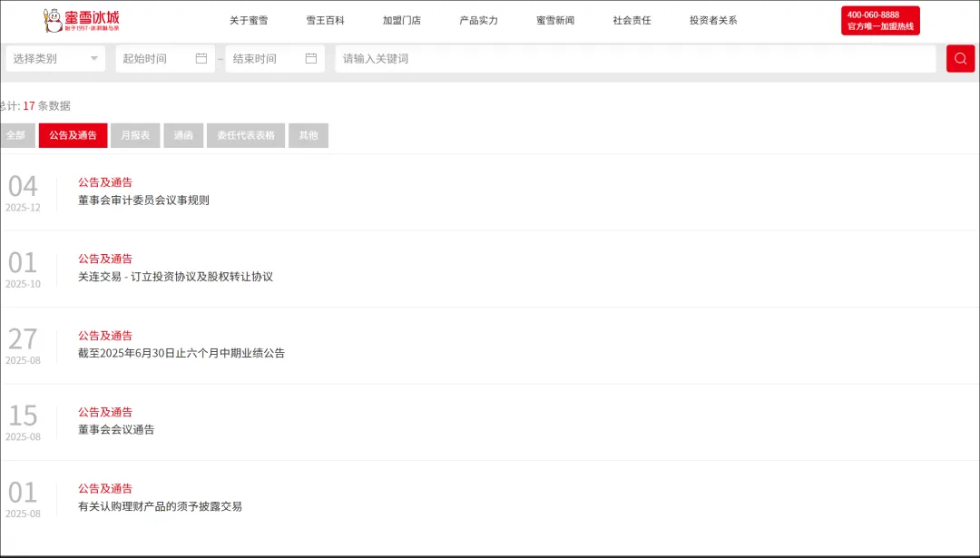Click the end date calendar icon
The width and height of the screenshot is (980, 558).
(311, 59)
